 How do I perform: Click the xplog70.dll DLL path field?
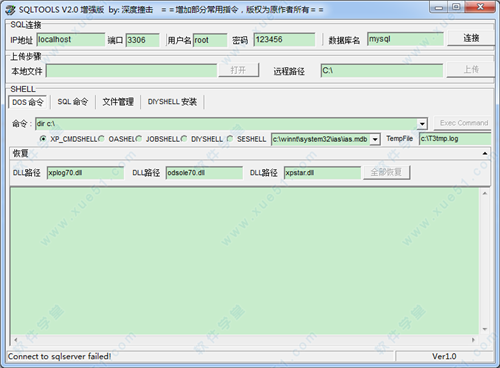tap(85, 173)
